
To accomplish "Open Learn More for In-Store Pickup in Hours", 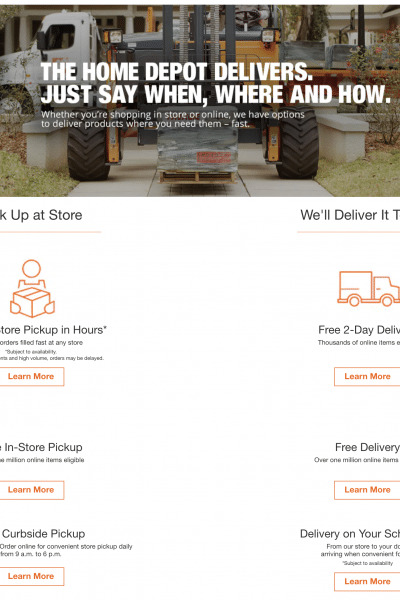I will (31, 377).
